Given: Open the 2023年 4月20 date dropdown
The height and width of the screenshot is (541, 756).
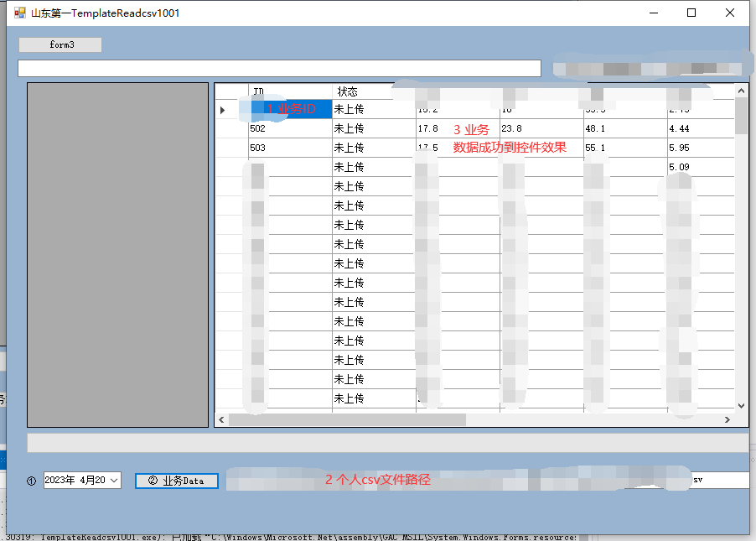Looking at the screenshot, I should coord(116,480).
